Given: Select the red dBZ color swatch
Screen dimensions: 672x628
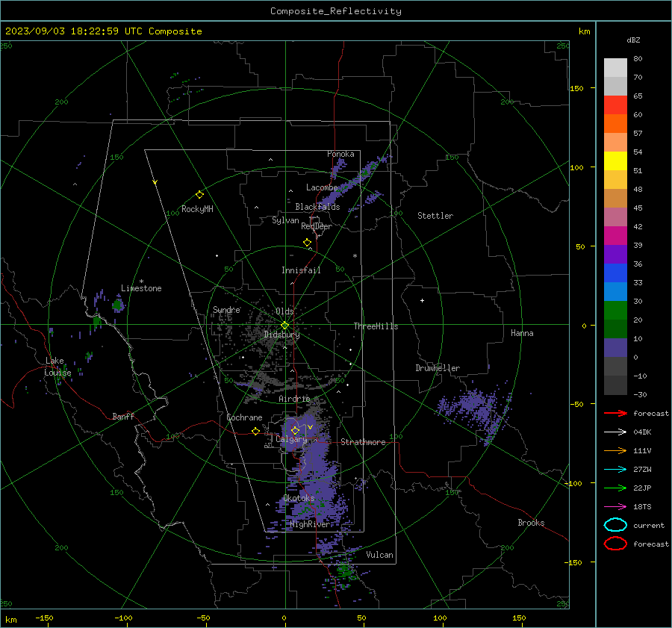Looking at the screenshot, I should (x=615, y=105).
